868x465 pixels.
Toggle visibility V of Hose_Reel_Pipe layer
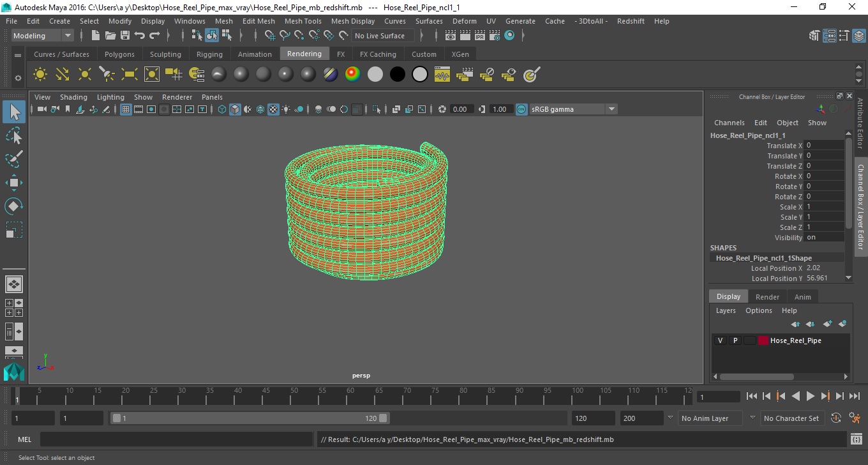pos(720,340)
